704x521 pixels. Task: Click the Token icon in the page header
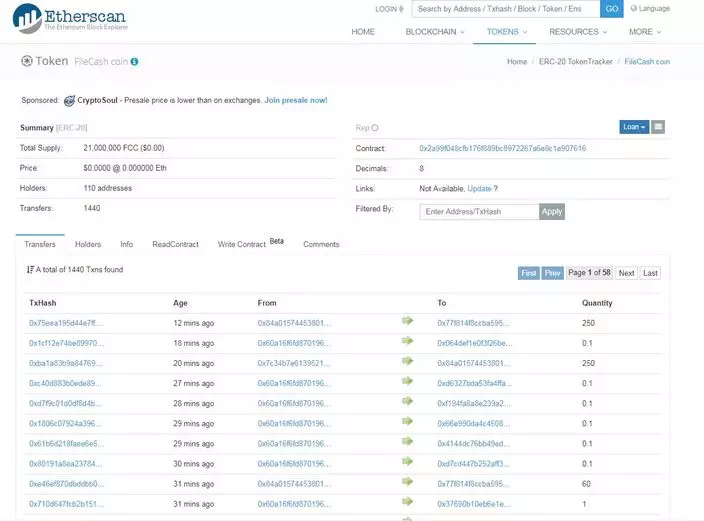click(27, 62)
